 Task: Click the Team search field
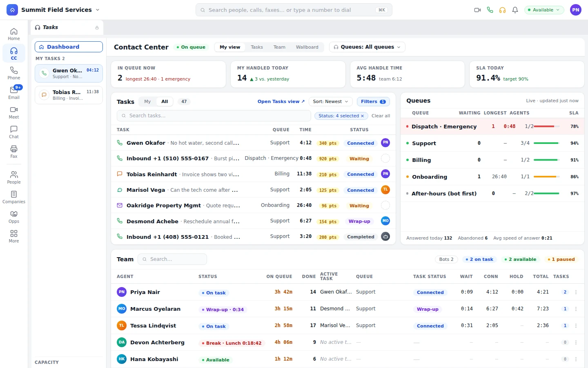pos(172,260)
